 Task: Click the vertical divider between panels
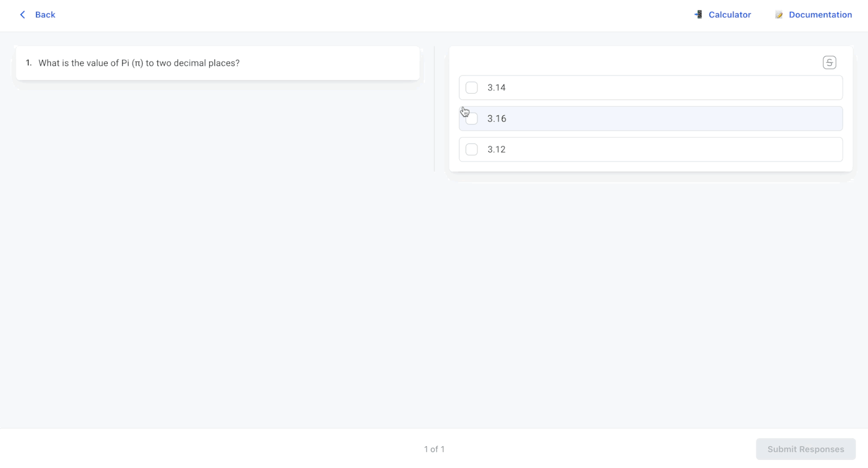click(434, 109)
